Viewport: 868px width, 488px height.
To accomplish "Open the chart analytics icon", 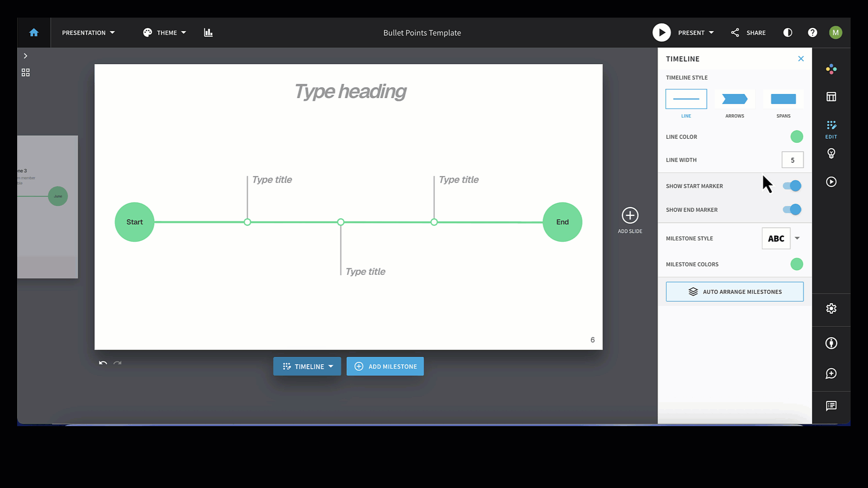I will pos(208,33).
